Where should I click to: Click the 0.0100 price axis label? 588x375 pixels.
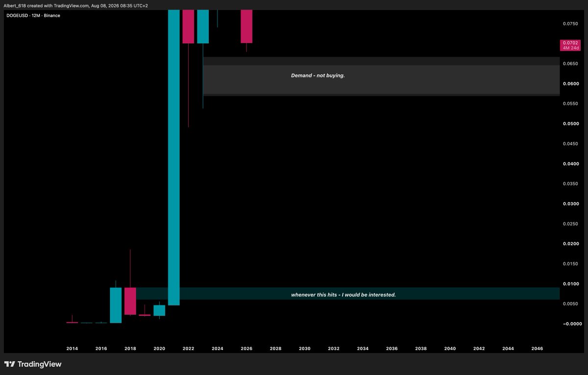[571, 284]
